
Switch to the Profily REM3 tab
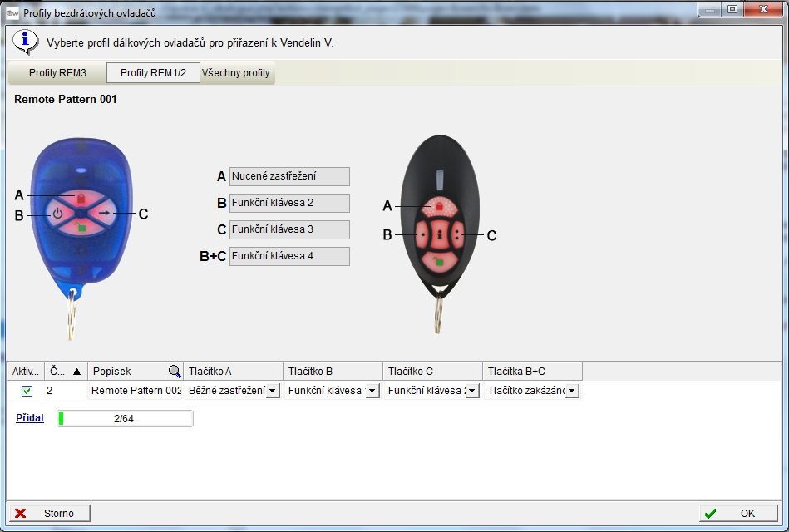click(x=57, y=73)
